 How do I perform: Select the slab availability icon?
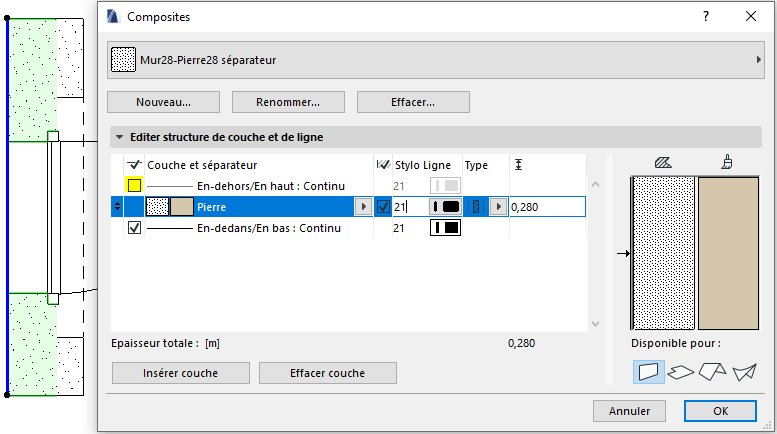[x=681, y=372]
